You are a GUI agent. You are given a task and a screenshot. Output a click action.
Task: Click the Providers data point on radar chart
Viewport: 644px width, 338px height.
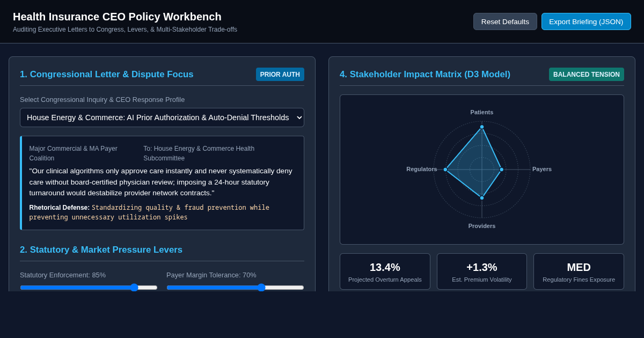(482, 198)
